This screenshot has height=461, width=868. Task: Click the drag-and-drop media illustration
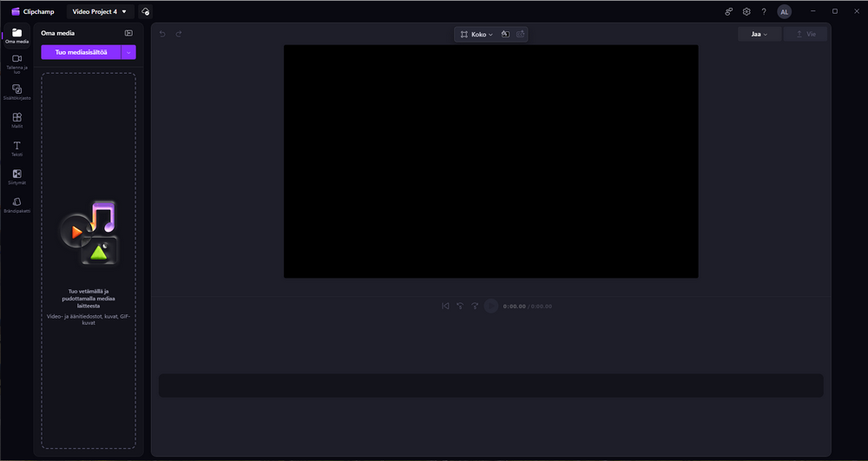[x=89, y=233]
